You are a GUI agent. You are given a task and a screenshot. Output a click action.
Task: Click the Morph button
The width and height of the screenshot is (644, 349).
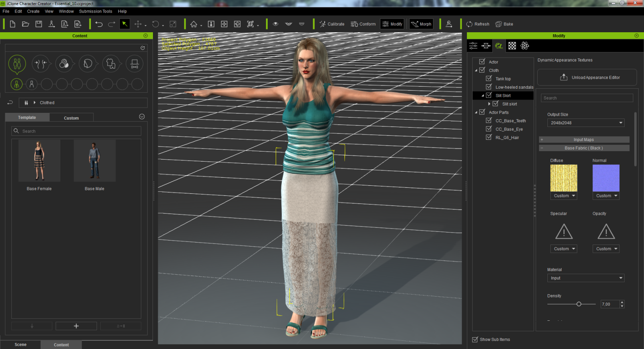(421, 24)
